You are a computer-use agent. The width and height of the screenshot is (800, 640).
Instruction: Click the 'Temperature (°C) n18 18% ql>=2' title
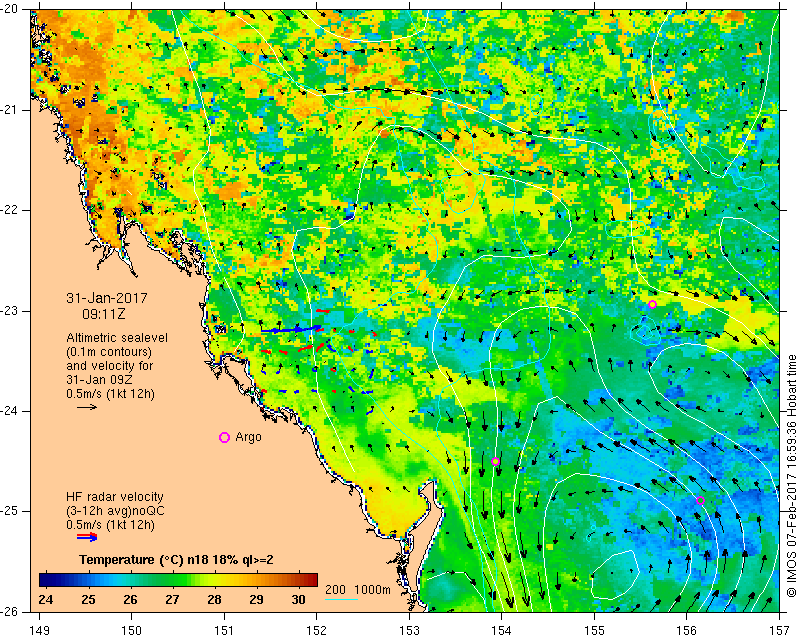pyautogui.click(x=176, y=560)
